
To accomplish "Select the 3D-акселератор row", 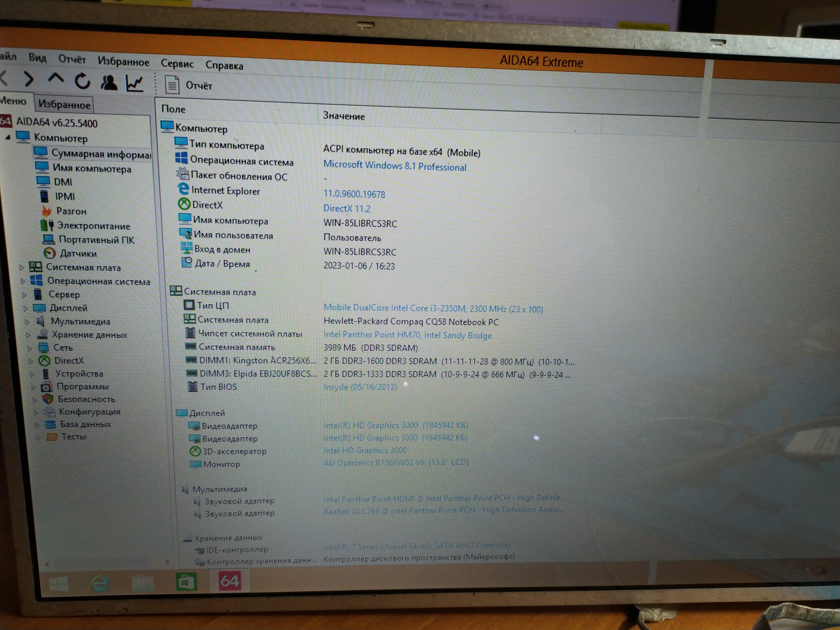I will [x=298, y=451].
